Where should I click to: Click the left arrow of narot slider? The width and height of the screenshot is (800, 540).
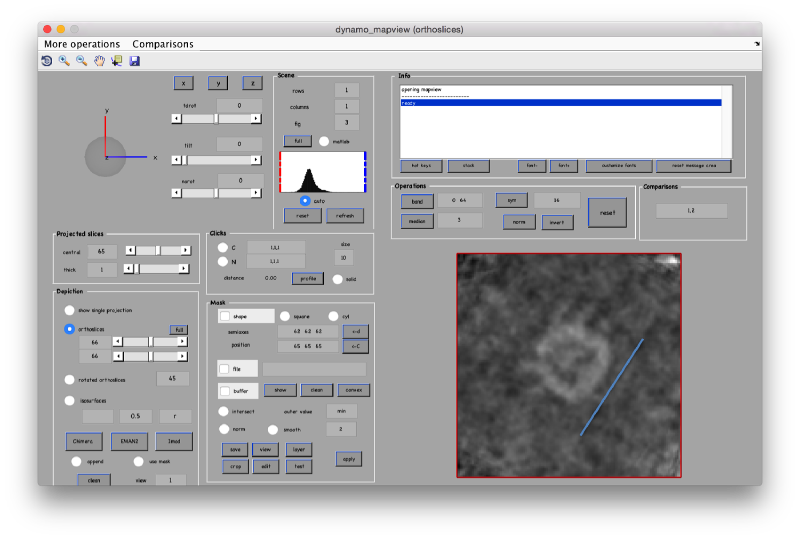177,193
